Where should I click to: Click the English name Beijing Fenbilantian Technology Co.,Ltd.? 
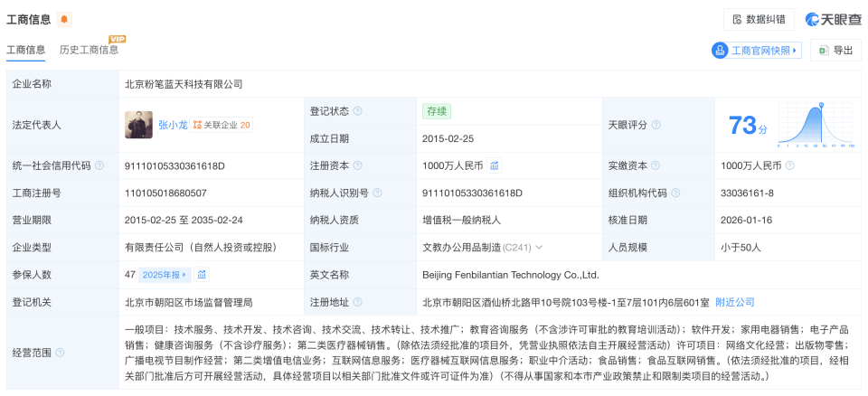[x=510, y=275]
